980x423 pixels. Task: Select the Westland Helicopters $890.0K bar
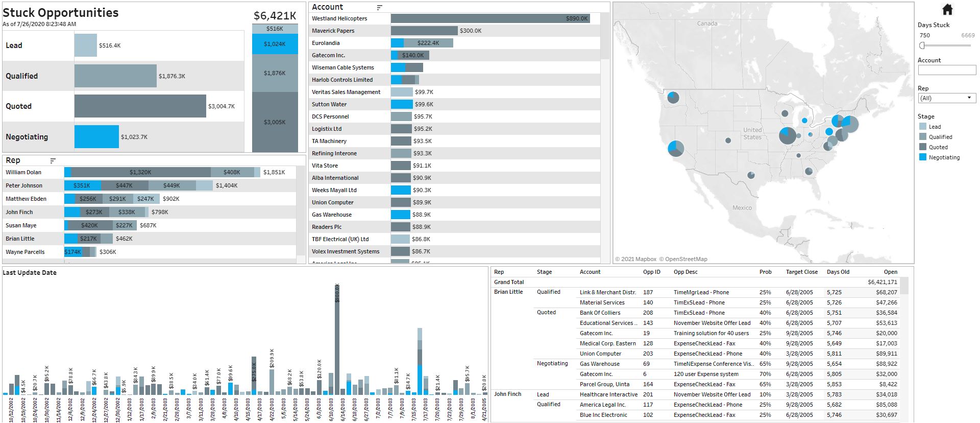point(490,18)
